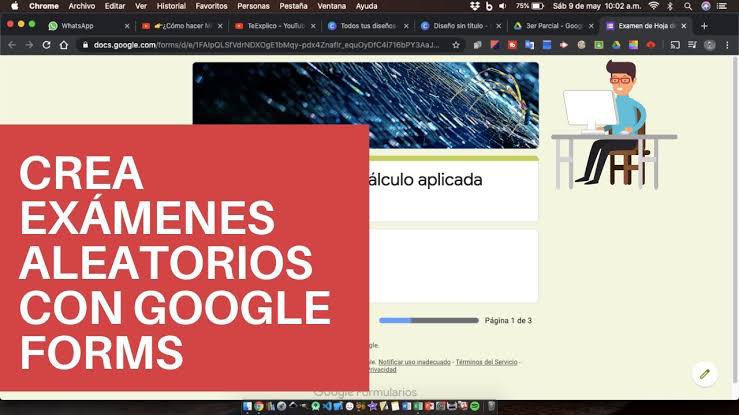Viewport: 739px width, 415px height.
Task: Click the page vertical scrollbar
Action: coord(735,219)
